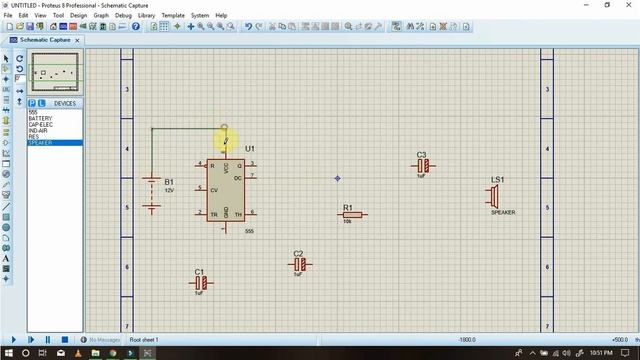This screenshot has width=640, height=360.
Task: Choose Buses Mode tool
Action: pyautogui.click(x=6, y=110)
